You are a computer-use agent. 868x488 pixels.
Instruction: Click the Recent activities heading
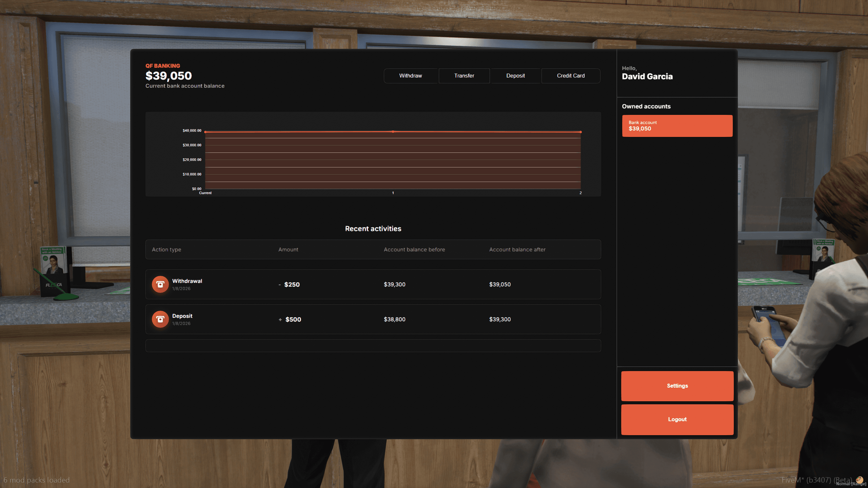(x=373, y=229)
